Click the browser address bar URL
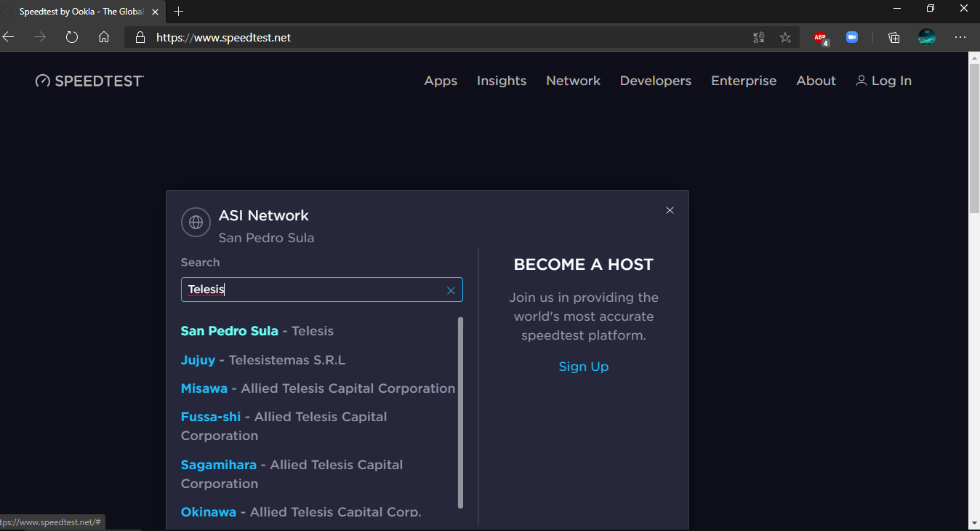 point(224,37)
